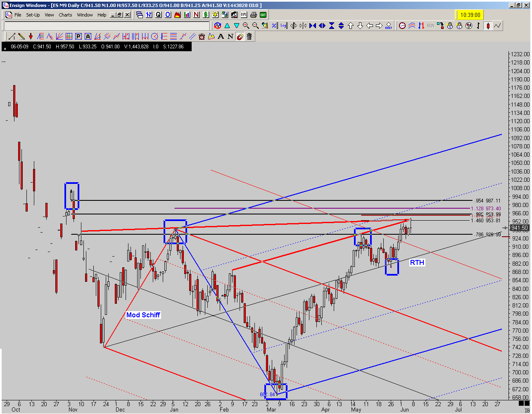Open the Help menu
Image resolution: width=532 pixels, height=414 pixels.
[x=102, y=15]
